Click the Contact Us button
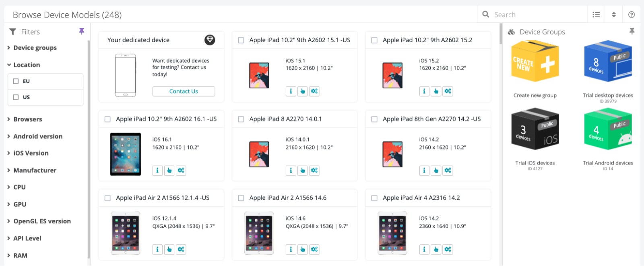 [184, 91]
